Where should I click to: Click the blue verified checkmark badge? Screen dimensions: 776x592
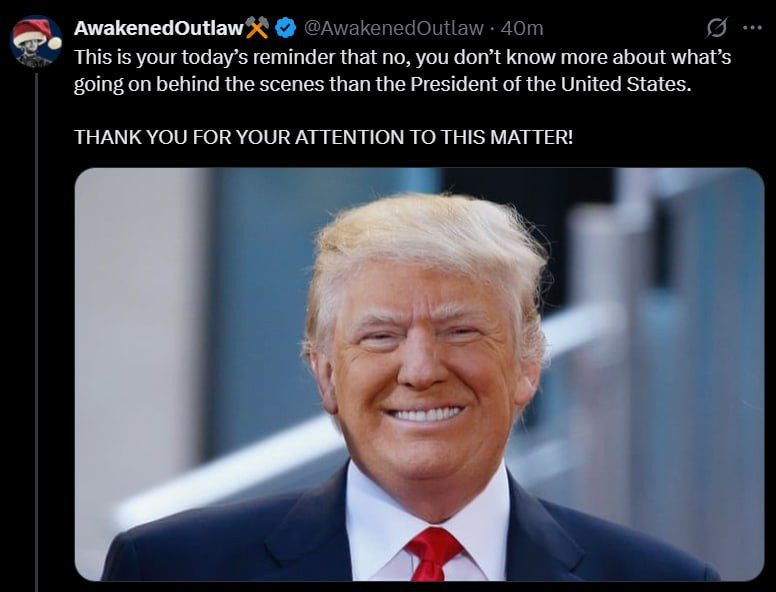(x=285, y=28)
